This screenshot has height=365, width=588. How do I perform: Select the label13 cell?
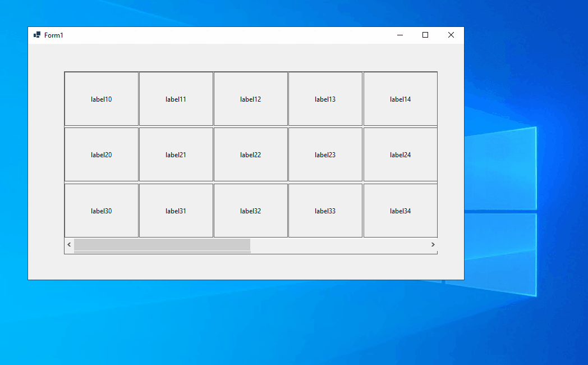(x=325, y=99)
